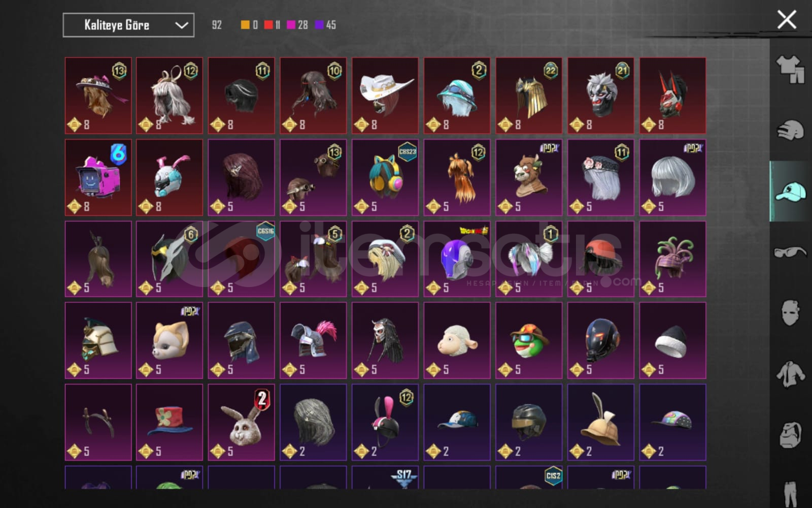Viewport: 812px width, 508px height.
Task: Filter by the pink quality swatch
Action: point(291,25)
